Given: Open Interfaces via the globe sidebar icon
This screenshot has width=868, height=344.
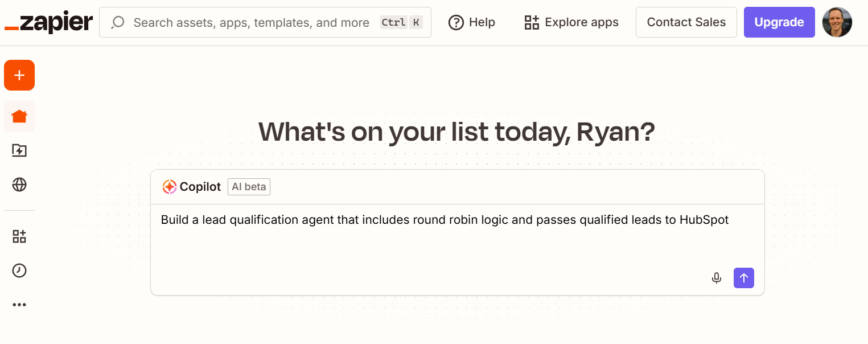Looking at the screenshot, I should tap(19, 185).
